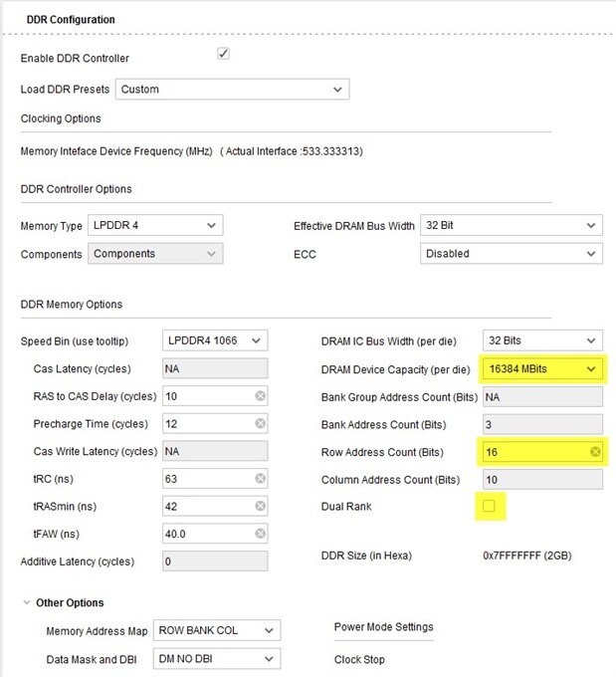The height and width of the screenshot is (677, 616).
Task: Clear the tRASmin value icon
Action: point(260,507)
